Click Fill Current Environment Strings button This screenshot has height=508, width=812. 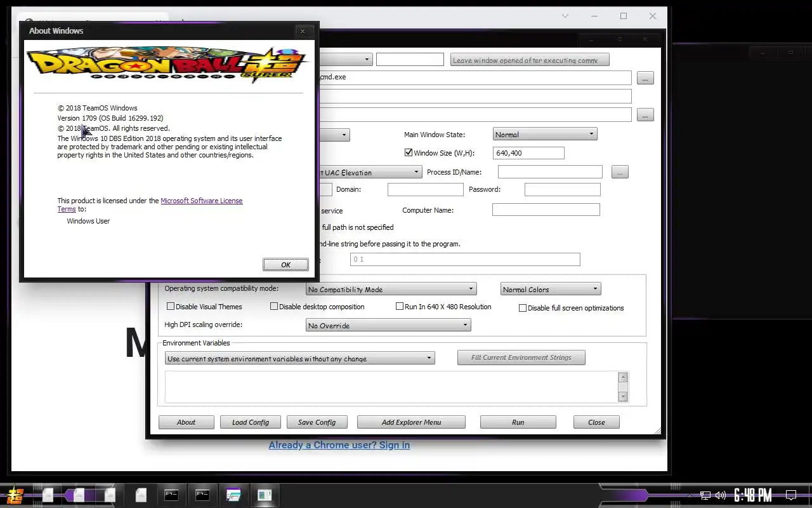[521, 358]
